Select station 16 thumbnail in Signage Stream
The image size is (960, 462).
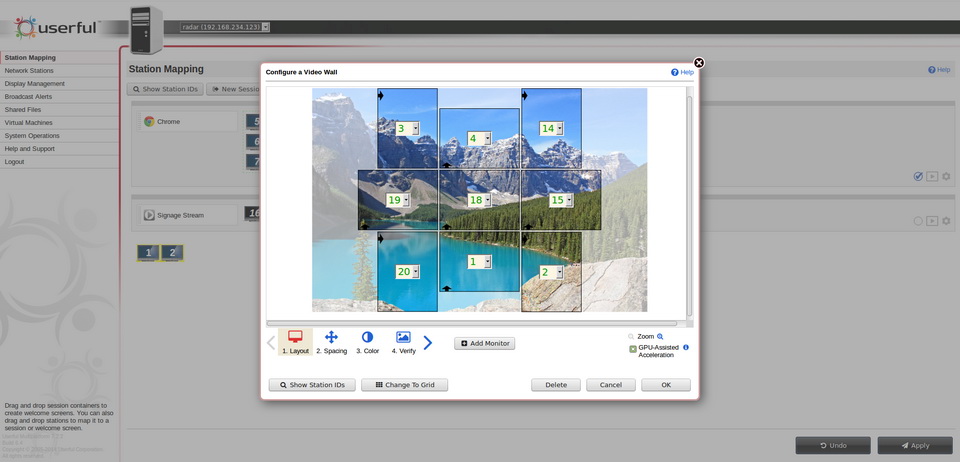click(252, 213)
